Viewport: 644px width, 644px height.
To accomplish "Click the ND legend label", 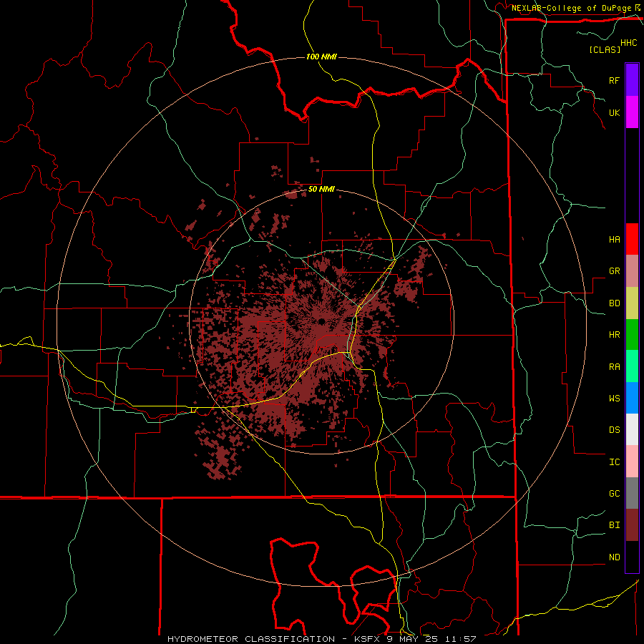I will pyautogui.click(x=614, y=557).
